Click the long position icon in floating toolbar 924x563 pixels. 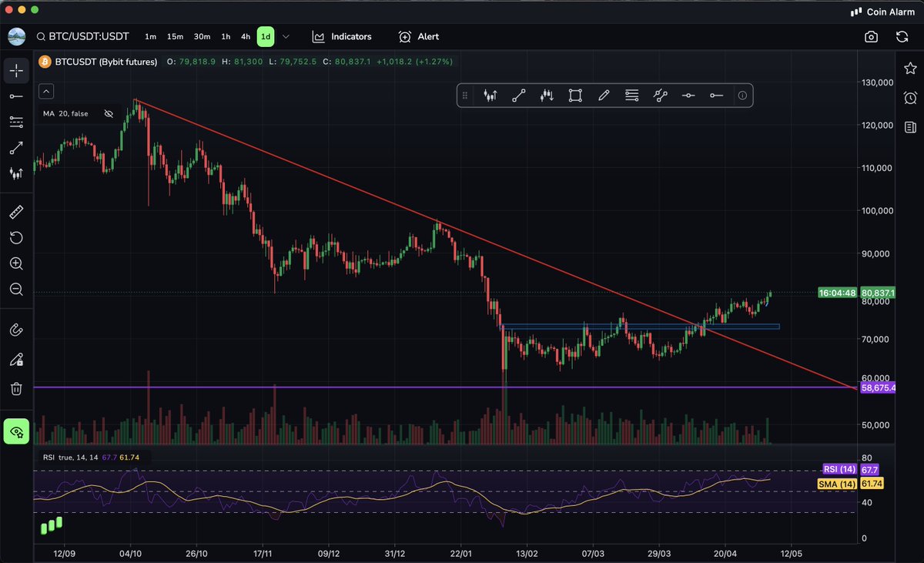click(x=490, y=96)
